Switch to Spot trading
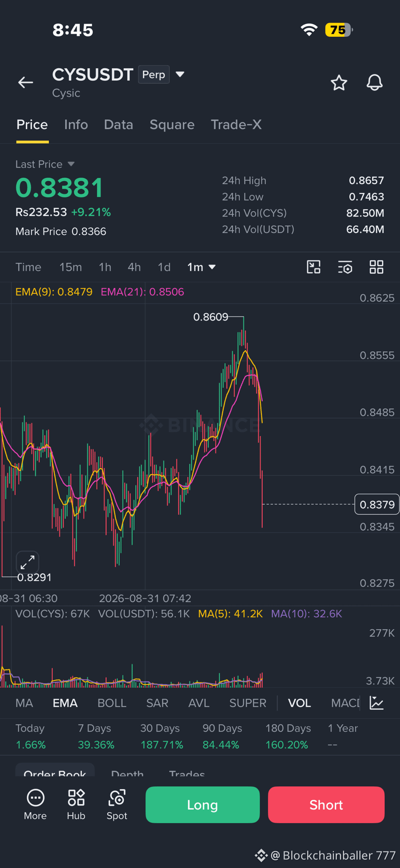Image resolution: width=400 pixels, height=868 pixels. [117, 805]
